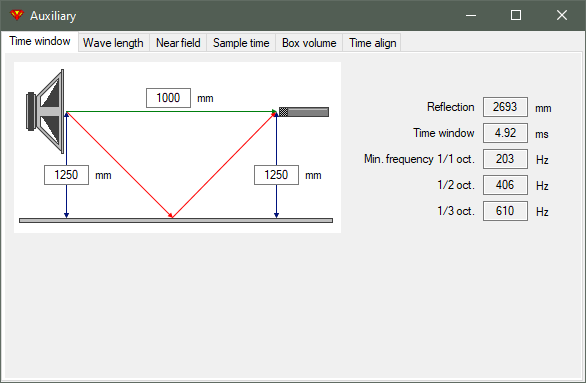
Task: Click the microphone icon in diagram
Action: [304, 112]
